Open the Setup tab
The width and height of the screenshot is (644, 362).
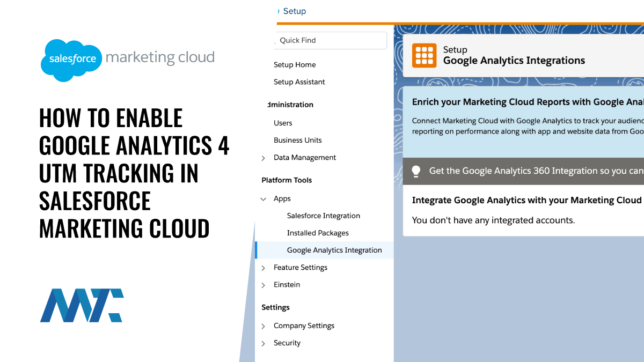click(294, 11)
